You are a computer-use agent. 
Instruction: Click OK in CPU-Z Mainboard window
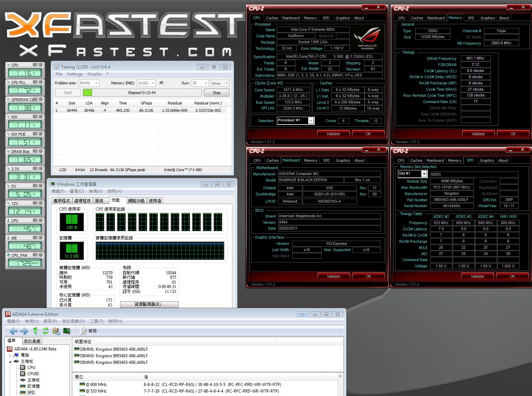pos(368,276)
